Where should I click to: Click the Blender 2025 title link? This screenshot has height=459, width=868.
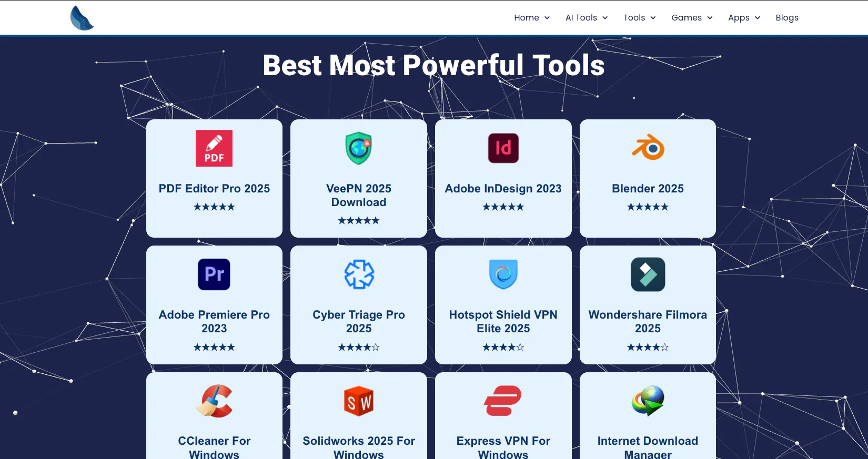click(x=648, y=188)
